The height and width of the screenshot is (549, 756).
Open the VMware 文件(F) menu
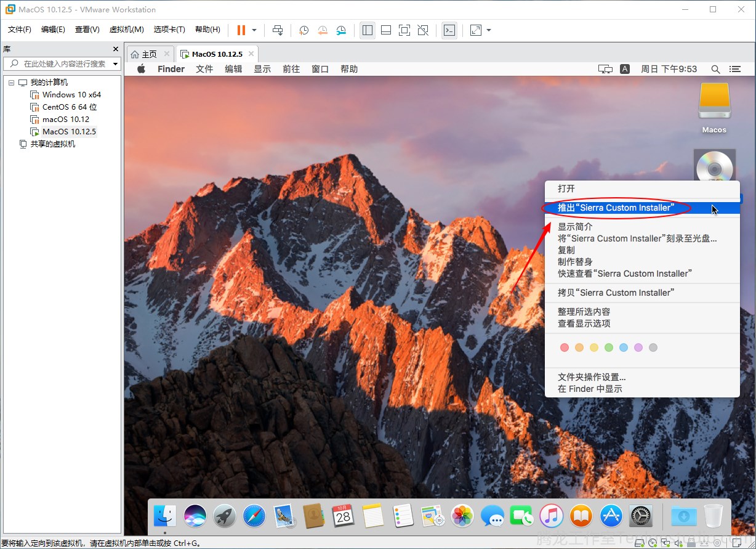[20, 30]
